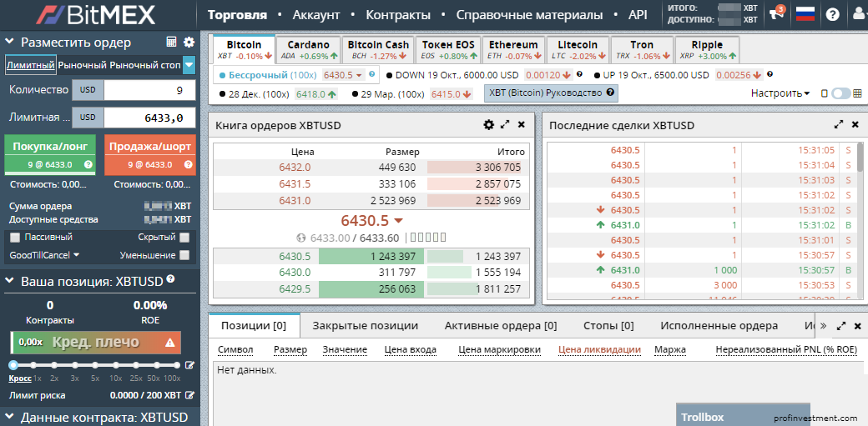Image resolution: width=868 pixels, height=426 pixels.
Task: Click Покупка/лонг buy button
Action: point(50,154)
